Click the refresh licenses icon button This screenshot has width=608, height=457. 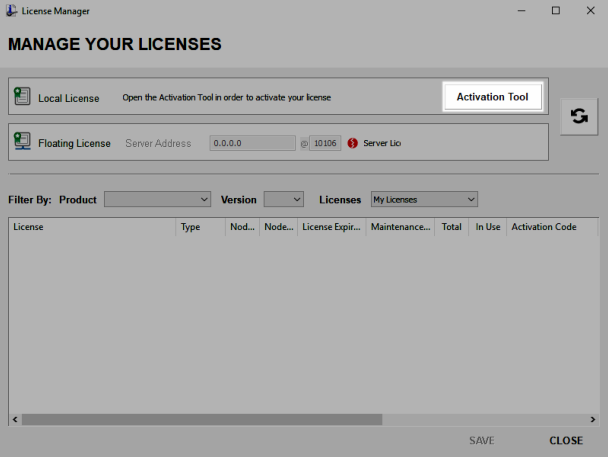[x=579, y=116]
